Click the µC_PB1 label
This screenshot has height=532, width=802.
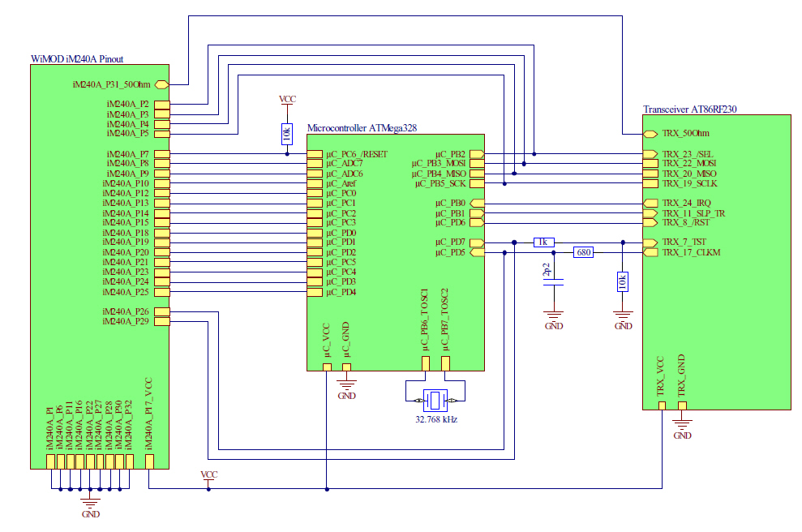pos(450,213)
